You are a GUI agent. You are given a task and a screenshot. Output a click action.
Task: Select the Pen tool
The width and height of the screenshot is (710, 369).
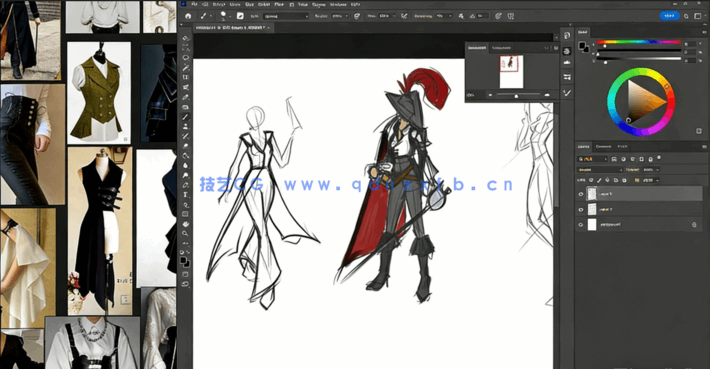186,185
